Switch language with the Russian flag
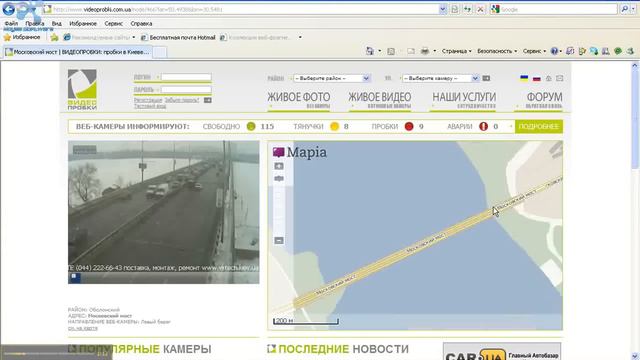The height and width of the screenshot is (360, 640). 537,78
